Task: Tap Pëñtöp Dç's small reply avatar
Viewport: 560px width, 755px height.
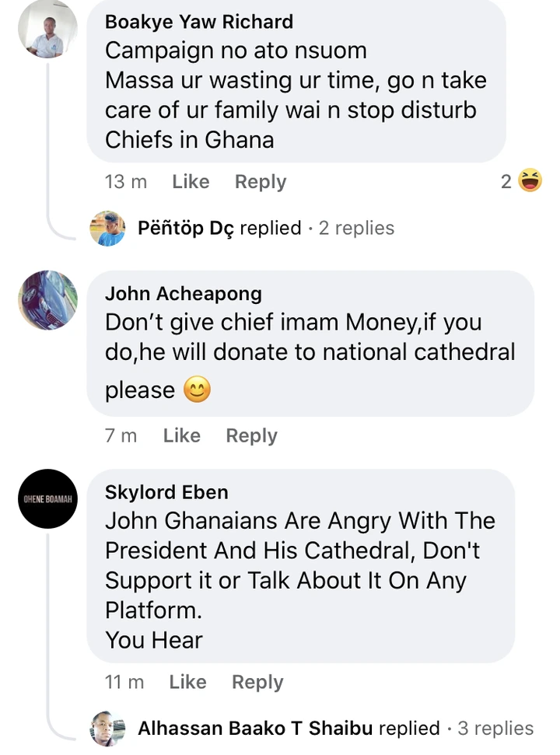Action: coord(107,229)
